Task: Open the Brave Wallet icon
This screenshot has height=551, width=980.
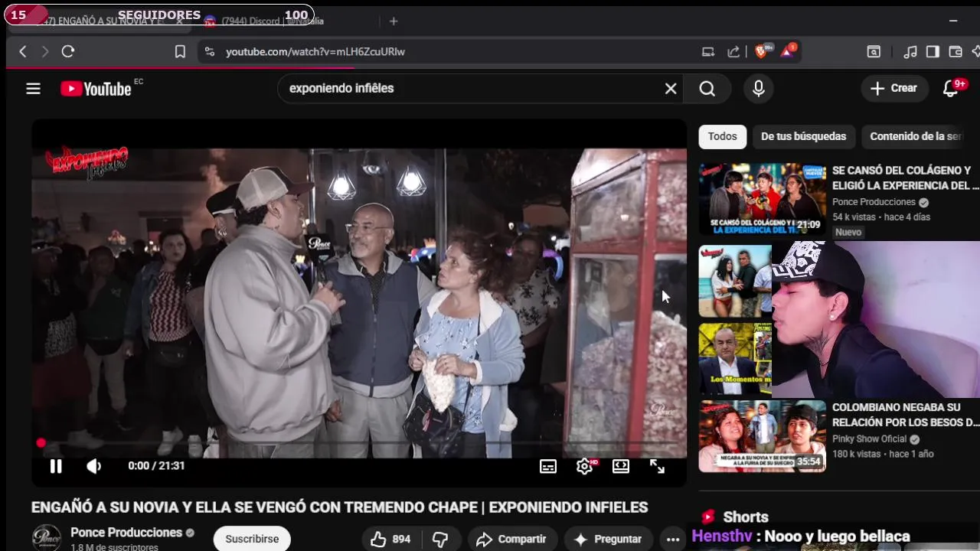Action: pos(955,51)
